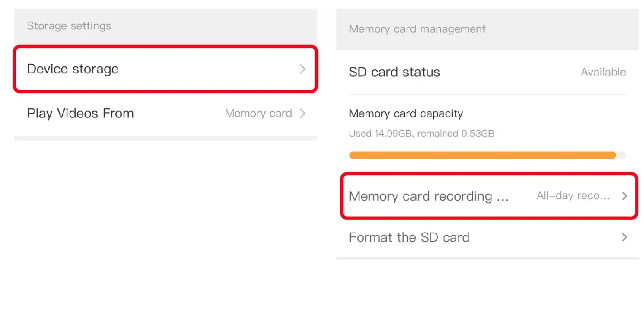The width and height of the screenshot is (644, 333).
Task: Select the SD card status label
Action: (x=395, y=72)
